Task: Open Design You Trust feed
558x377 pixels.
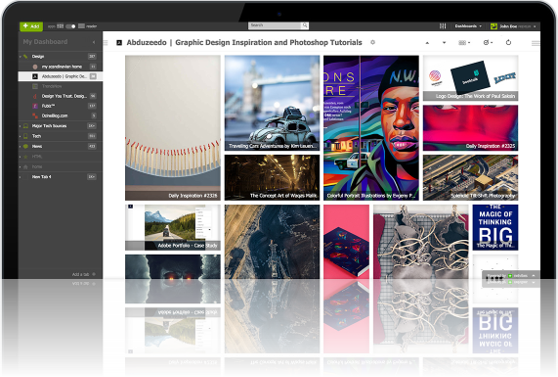Action: click(x=64, y=96)
